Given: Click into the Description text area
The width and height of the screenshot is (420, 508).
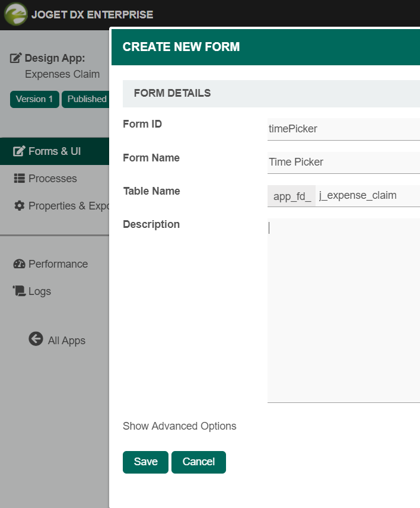Looking at the screenshot, I should point(343,310).
